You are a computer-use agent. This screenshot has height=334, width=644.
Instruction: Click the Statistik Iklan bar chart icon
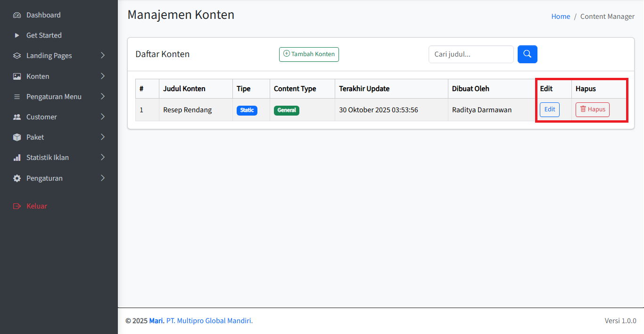point(17,158)
